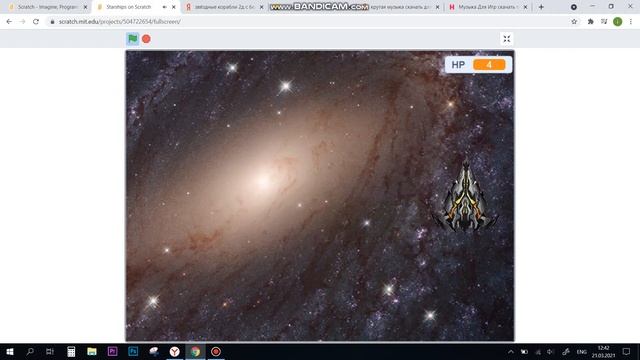Show hidden system tray icons

[511, 351]
